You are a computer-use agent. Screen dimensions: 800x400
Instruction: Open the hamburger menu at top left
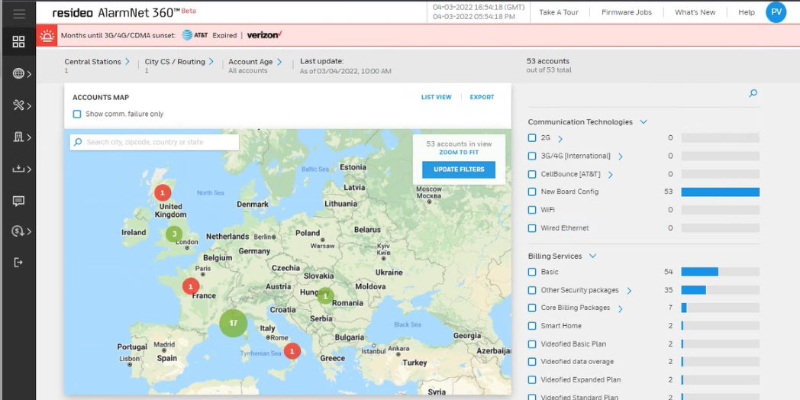pyautogui.click(x=18, y=12)
